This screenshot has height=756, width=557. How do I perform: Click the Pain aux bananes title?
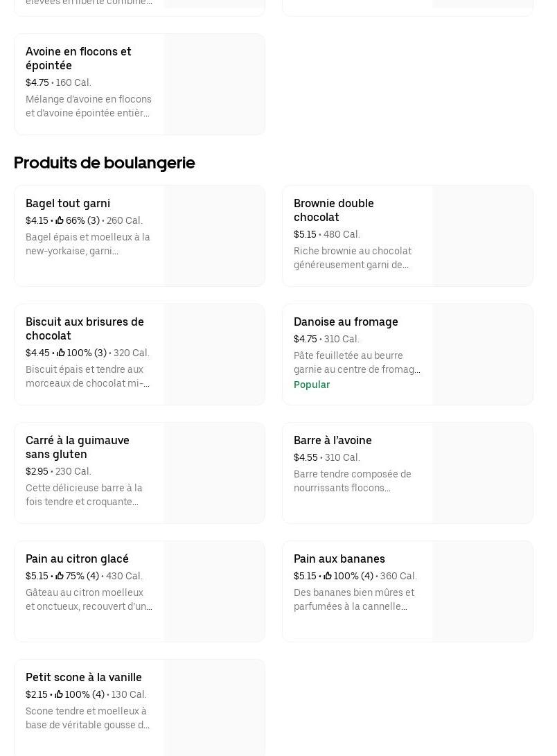(x=339, y=559)
